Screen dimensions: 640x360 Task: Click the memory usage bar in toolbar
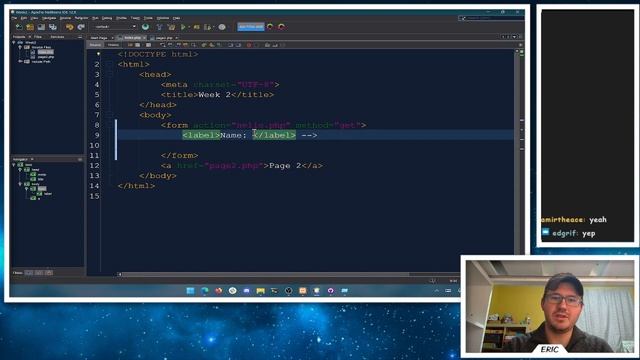click(251, 27)
